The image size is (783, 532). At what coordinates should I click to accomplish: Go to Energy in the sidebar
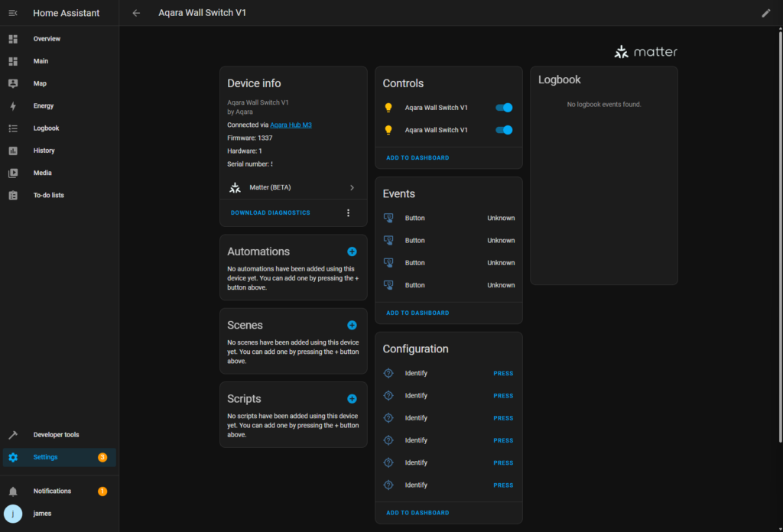pyautogui.click(x=44, y=106)
